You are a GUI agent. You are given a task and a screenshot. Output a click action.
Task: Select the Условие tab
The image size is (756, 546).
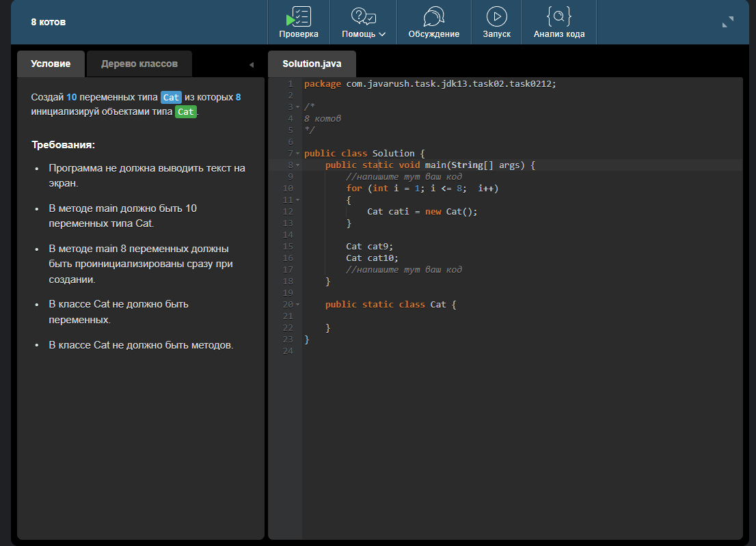click(51, 64)
